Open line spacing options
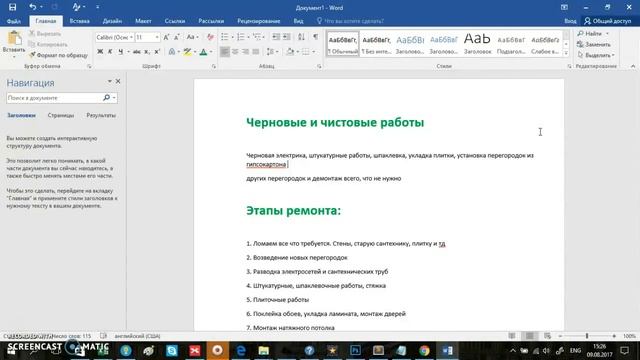This screenshot has height=360, width=640. pos(270,52)
